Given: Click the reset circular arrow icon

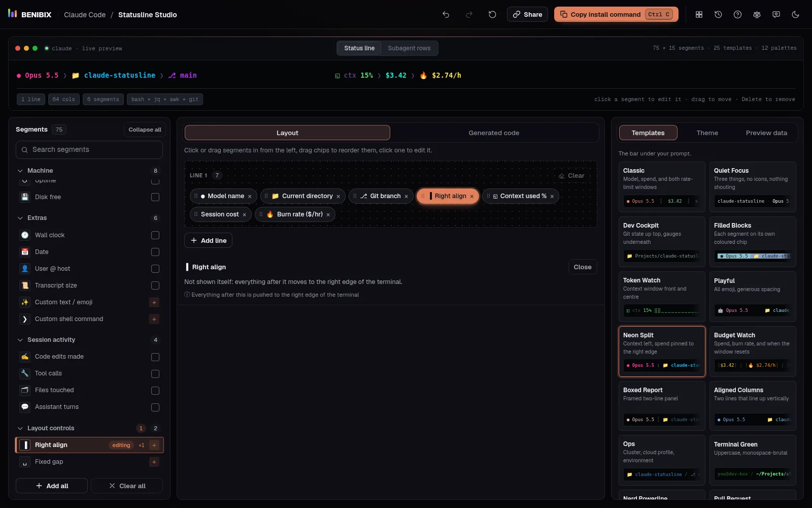Looking at the screenshot, I should [492, 15].
